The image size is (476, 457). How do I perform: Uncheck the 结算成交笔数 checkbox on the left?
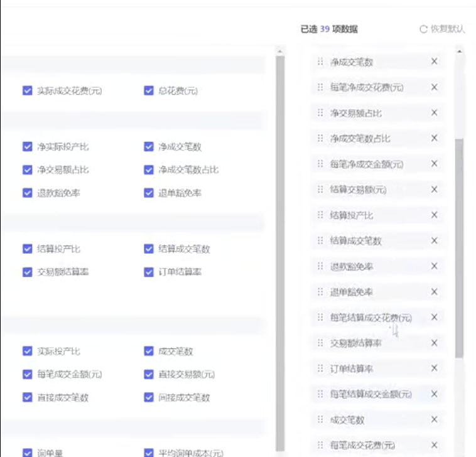click(149, 249)
